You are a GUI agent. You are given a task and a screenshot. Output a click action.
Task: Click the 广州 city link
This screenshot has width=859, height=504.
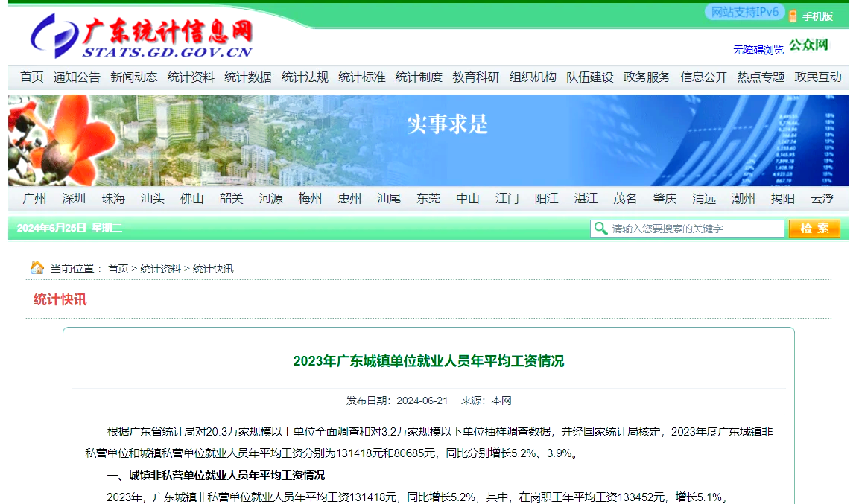click(34, 198)
